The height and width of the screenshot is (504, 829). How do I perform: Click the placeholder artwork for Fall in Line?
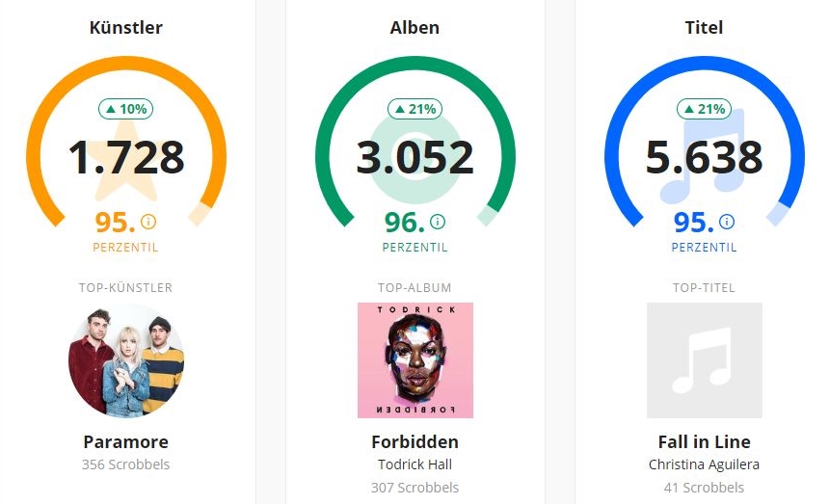click(705, 360)
